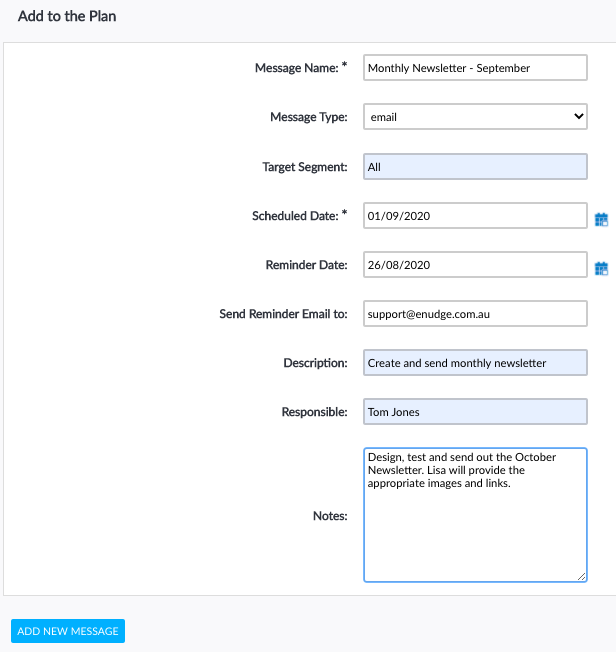Image resolution: width=616 pixels, height=652 pixels.
Task: Click the 'Scheduled Date:' label
Action: point(296,216)
